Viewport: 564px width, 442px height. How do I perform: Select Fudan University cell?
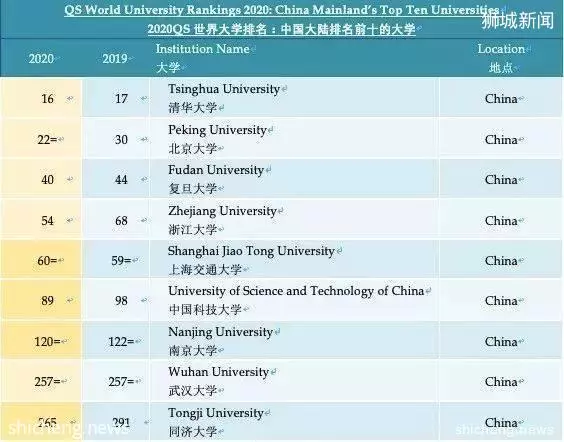(216, 170)
